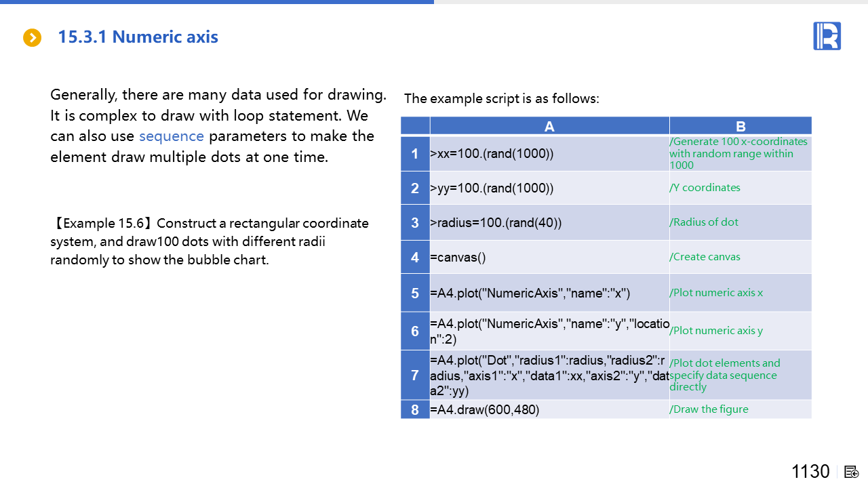The width and height of the screenshot is (868, 488).
Task: Click slide number 1130
Action: pos(810,472)
